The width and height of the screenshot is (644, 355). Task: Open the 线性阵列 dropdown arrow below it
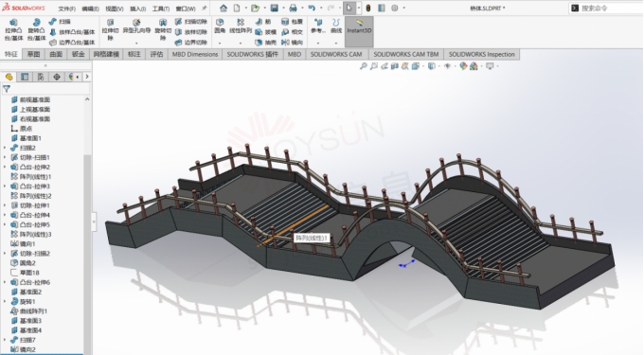click(x=241, y=44)
